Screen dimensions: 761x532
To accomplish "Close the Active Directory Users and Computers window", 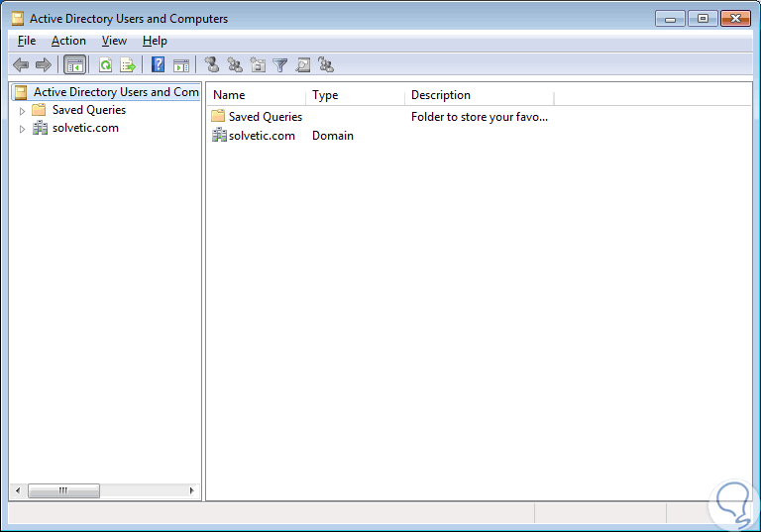I will click(x=735, y=19).
